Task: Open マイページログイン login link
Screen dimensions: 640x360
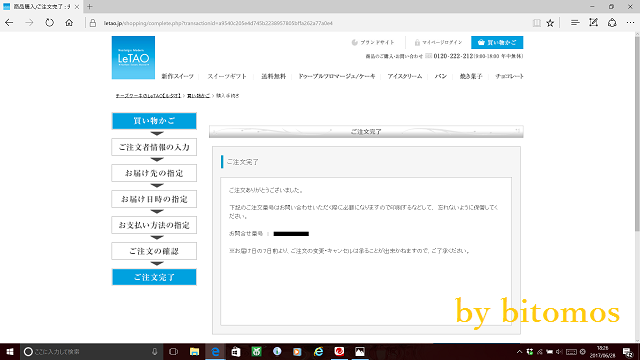Action: (x=438, y=42)
